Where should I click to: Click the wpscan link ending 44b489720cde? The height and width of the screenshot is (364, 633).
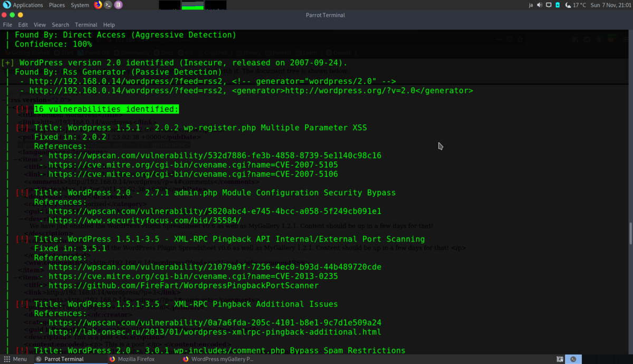[215, 267]
